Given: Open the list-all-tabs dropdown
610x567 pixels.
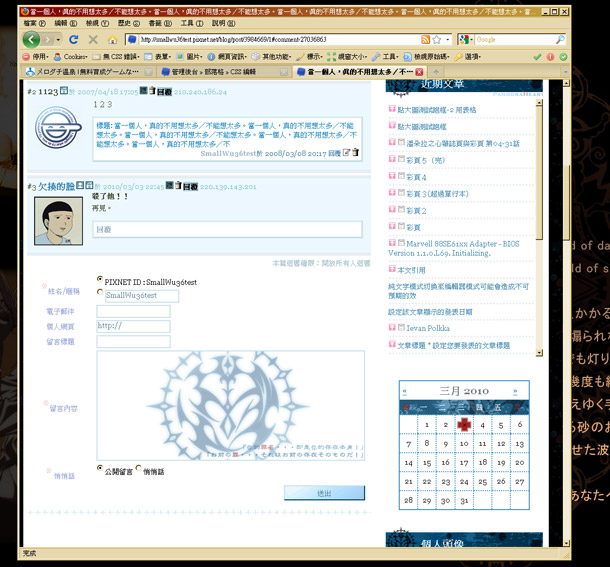Looking at the screenshot, I should 565,72.
